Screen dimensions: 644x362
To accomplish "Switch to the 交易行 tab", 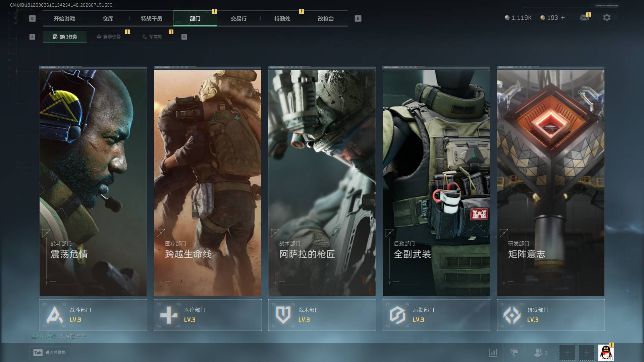I will (x=239, y=18).
